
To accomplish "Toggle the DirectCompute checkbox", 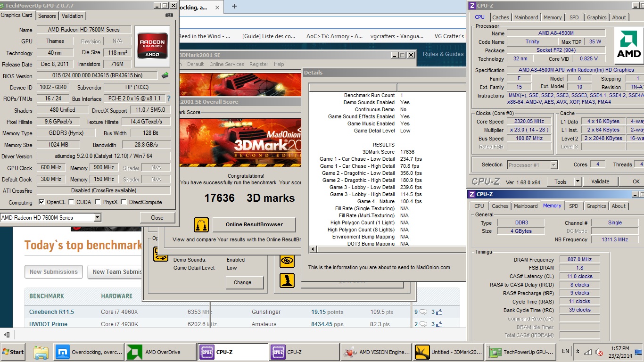I will (124, 202).
